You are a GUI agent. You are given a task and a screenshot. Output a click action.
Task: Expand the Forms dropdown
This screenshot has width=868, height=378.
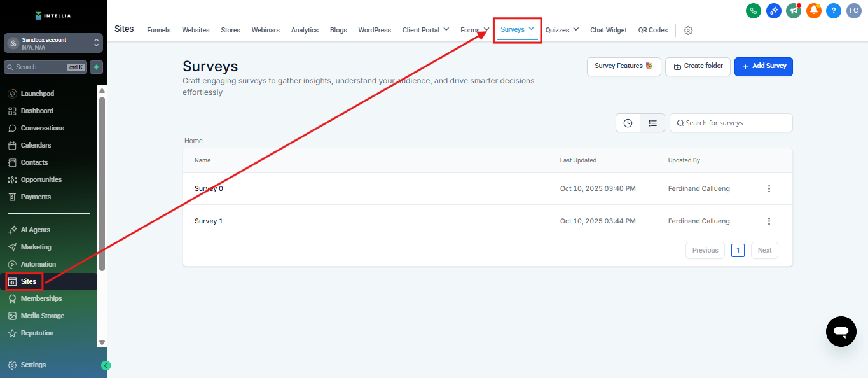[474, 30]
